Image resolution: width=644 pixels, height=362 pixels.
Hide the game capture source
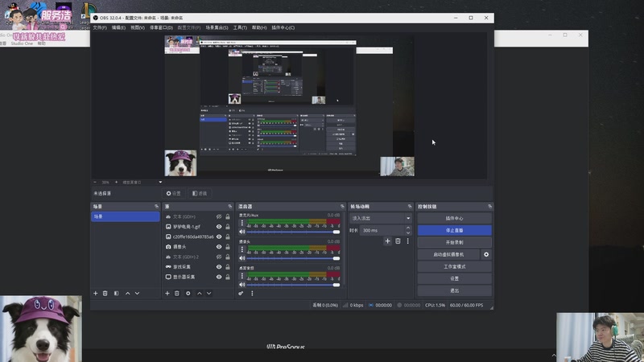pos(219,267)
